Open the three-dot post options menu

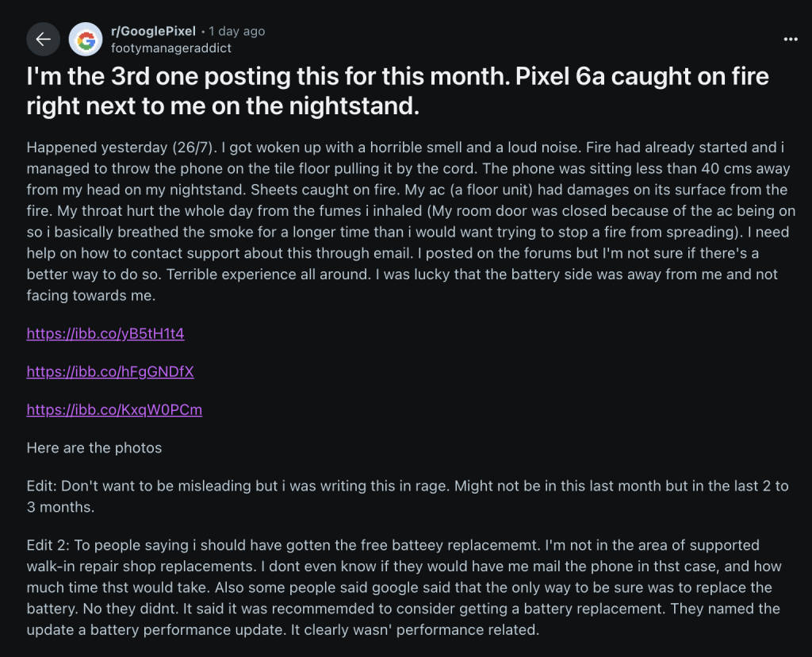point(791,40)
